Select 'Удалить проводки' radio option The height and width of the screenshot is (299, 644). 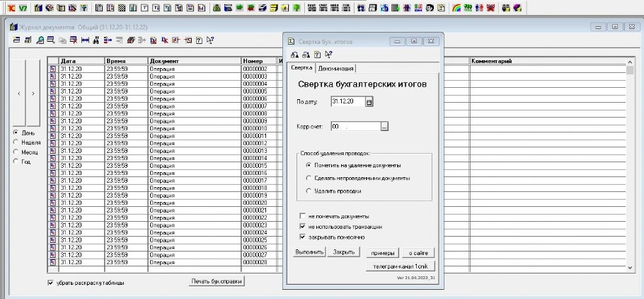(x=309, y=191)
